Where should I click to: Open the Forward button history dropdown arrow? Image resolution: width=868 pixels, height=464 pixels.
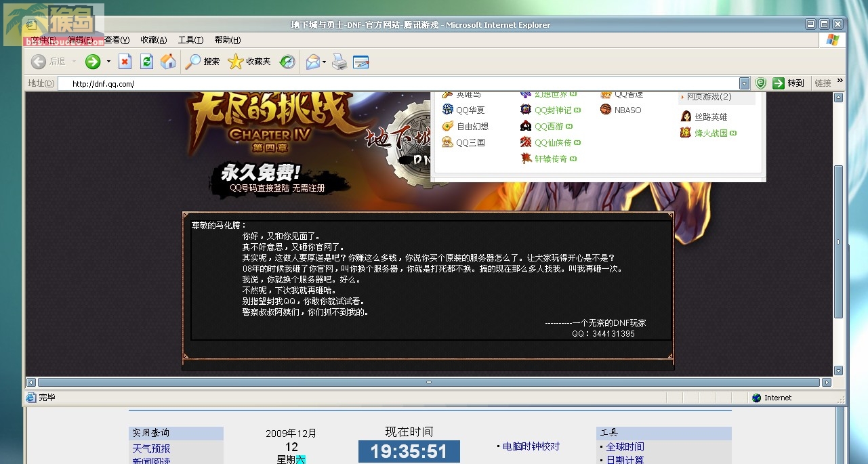click(x=108, y=62)
